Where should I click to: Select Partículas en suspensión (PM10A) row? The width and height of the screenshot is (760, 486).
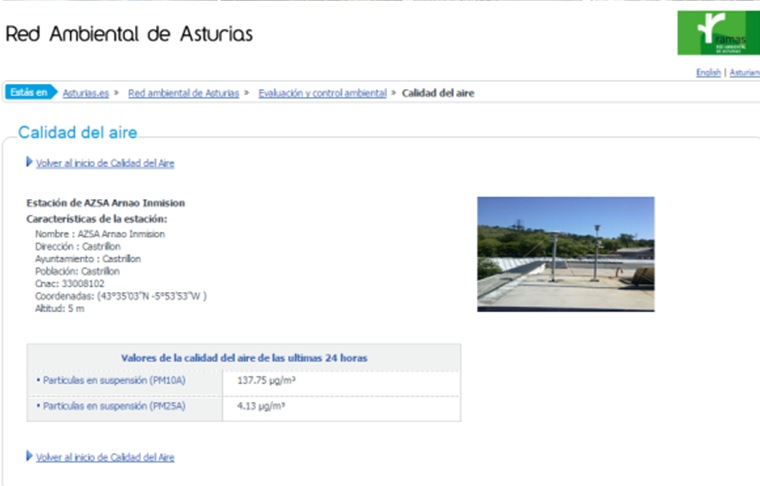[113, 381]
